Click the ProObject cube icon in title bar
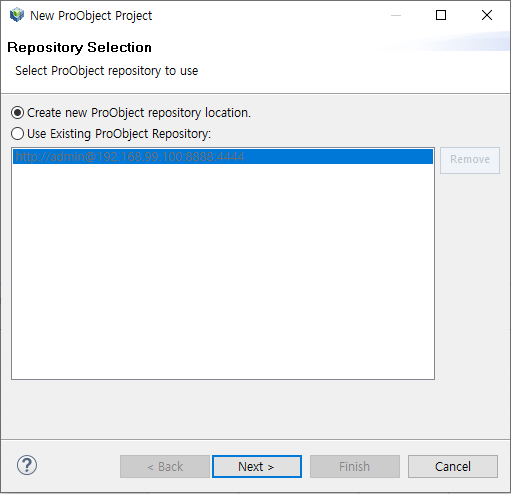This screenshot has height=494, width=511. pyautogui.click(x=17, y=15)
